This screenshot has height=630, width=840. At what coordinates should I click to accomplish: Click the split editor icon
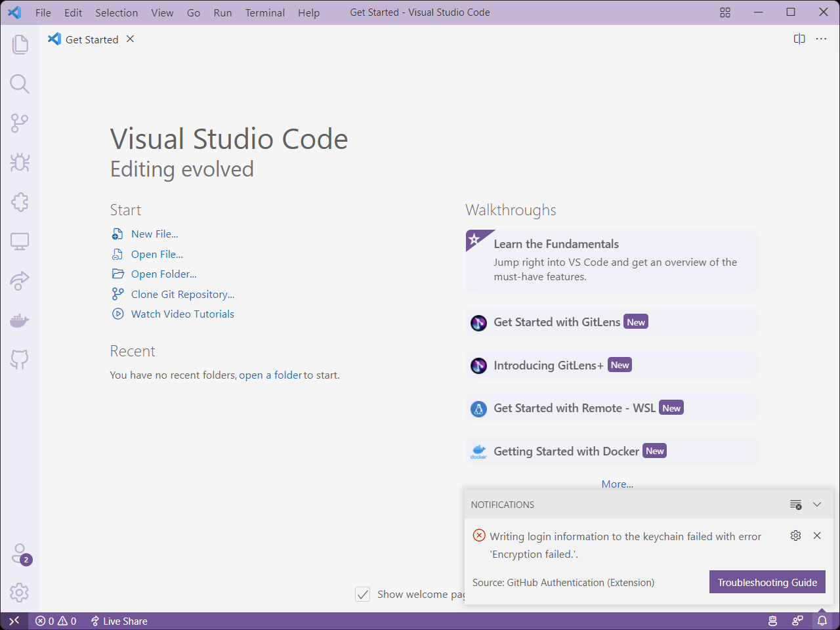tap(799, 39)
